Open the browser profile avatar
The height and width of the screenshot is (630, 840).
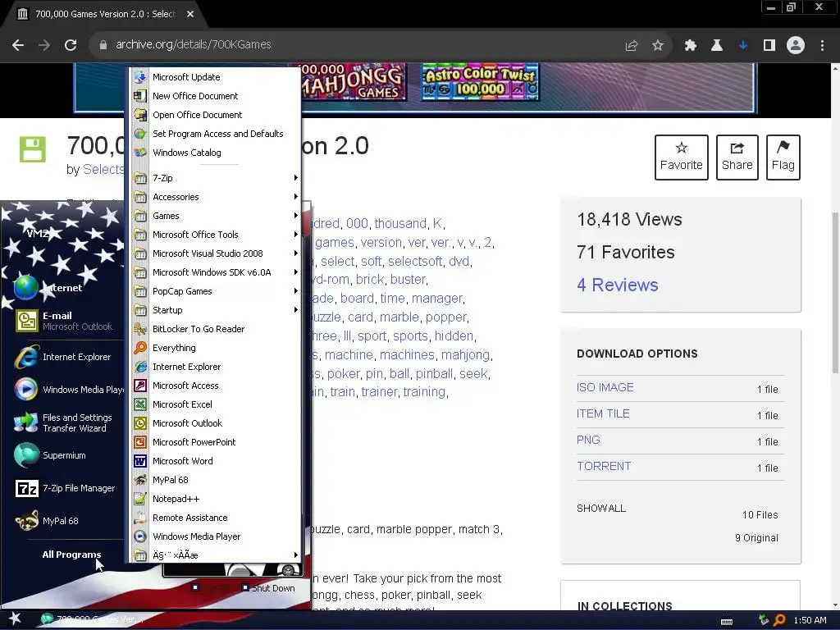coord(796,46)
